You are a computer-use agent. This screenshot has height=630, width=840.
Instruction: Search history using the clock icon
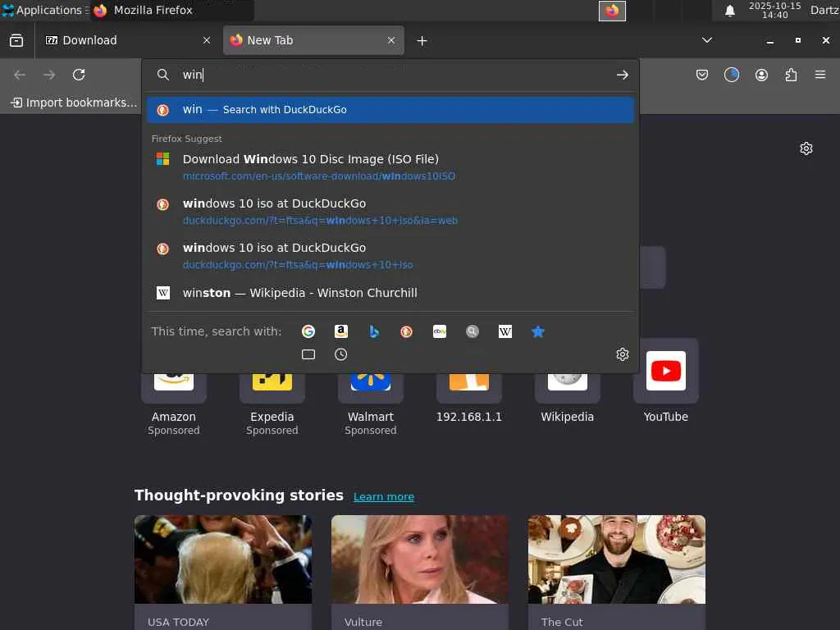coord(340,354)
